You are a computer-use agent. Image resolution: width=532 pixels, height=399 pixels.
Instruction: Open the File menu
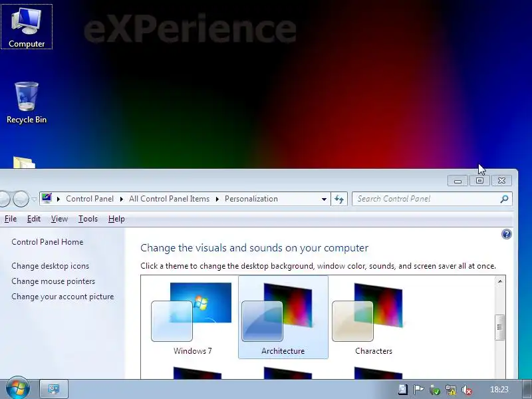pyautogui.click(x=11, y=219)
